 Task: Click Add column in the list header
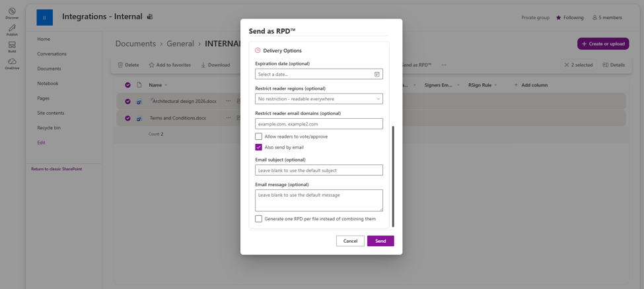pos(530,85)
